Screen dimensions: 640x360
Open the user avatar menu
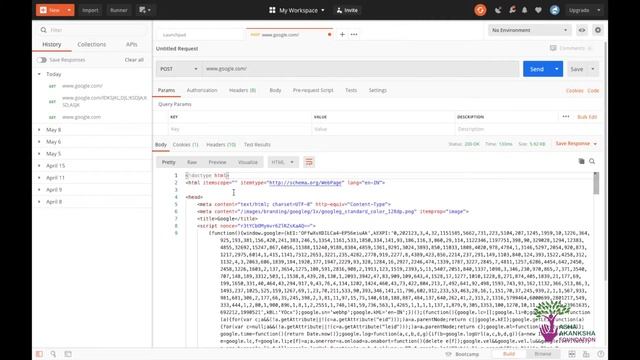click(x=554, y=10)
